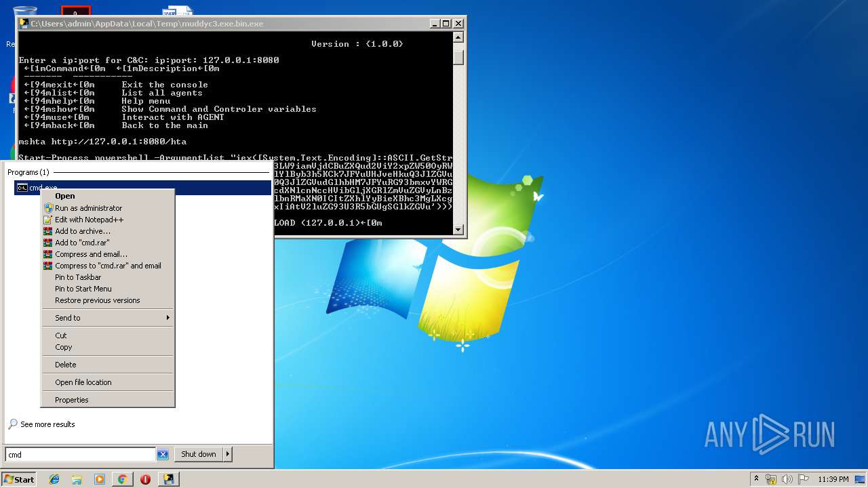868x488 pixels.
Task: Select Pin to Taskbar
Action: 108,277
